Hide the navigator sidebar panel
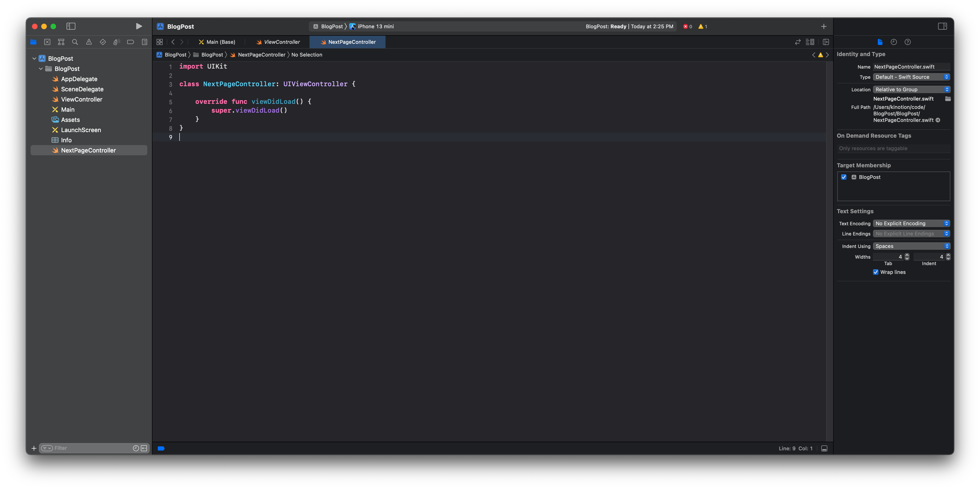980x489 pixels. pos(71,26)
